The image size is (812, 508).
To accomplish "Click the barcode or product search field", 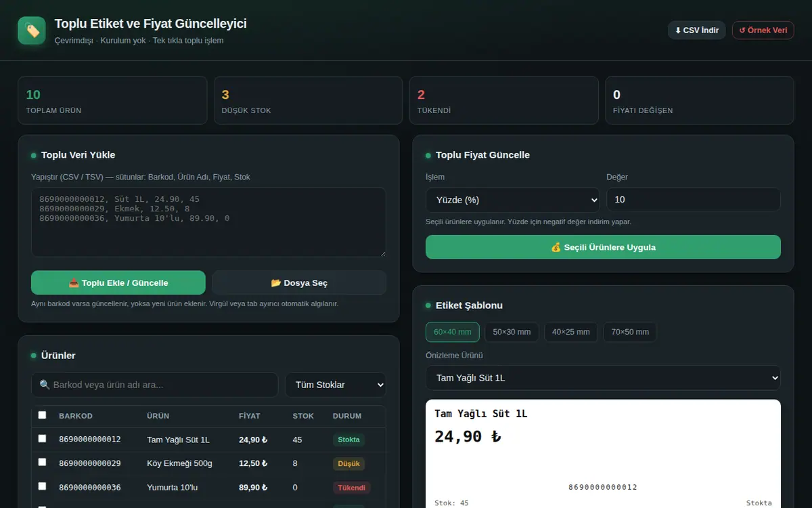I will tap(154, 385).
